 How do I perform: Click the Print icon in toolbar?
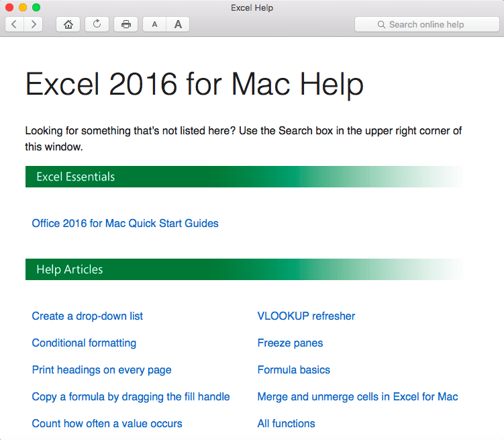coord(125,24)
